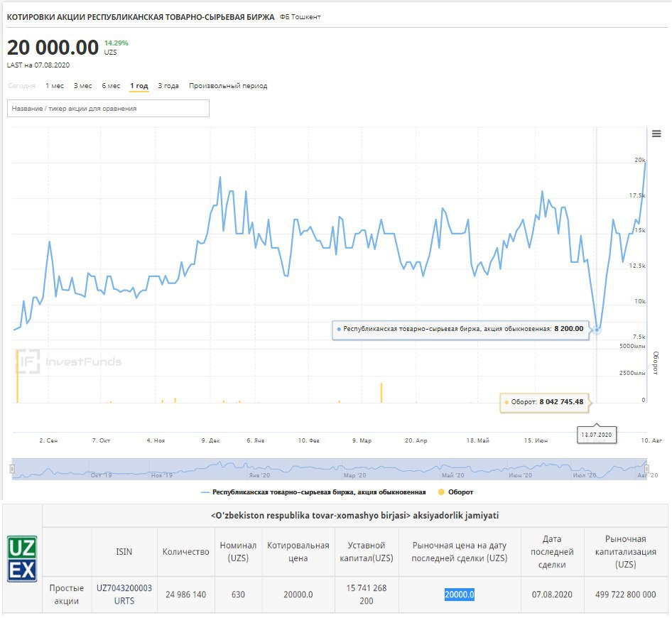Click left handle of range navigator

12,469
